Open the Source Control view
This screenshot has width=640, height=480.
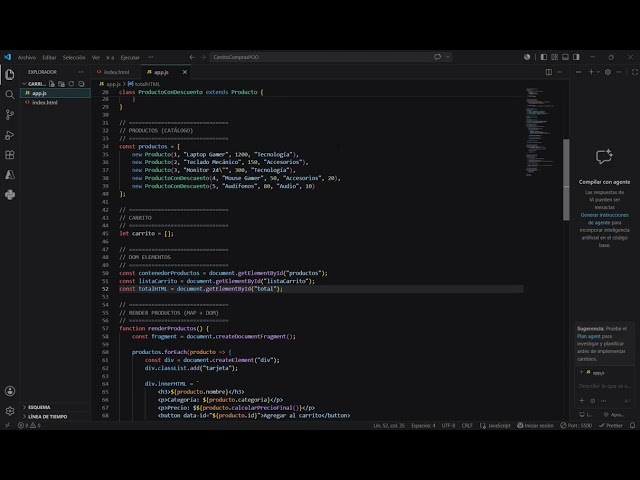click(x=10, y=115)
